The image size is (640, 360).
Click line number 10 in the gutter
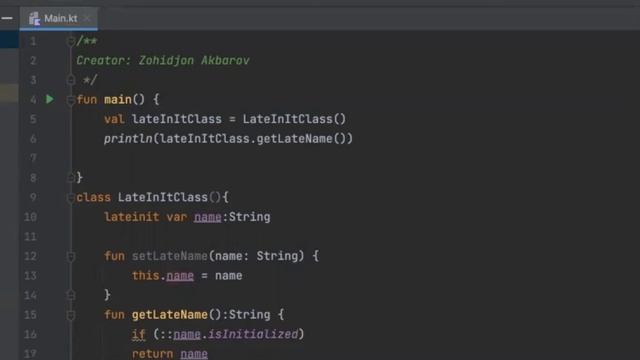[31, 217]
